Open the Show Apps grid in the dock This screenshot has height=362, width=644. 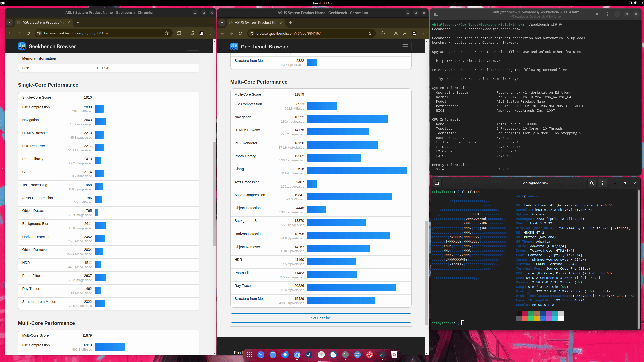249,355
